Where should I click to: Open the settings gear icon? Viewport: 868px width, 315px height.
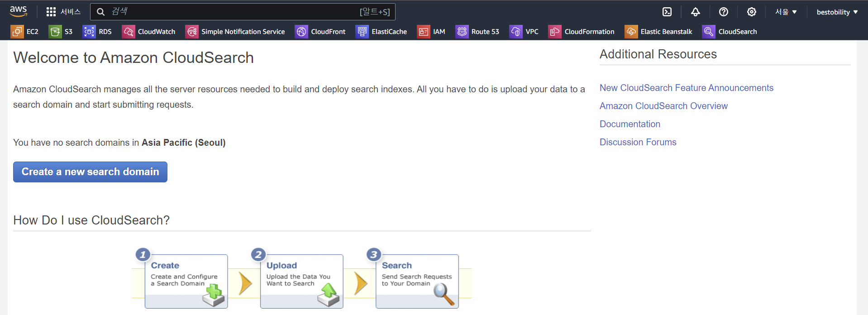point(752,12)
